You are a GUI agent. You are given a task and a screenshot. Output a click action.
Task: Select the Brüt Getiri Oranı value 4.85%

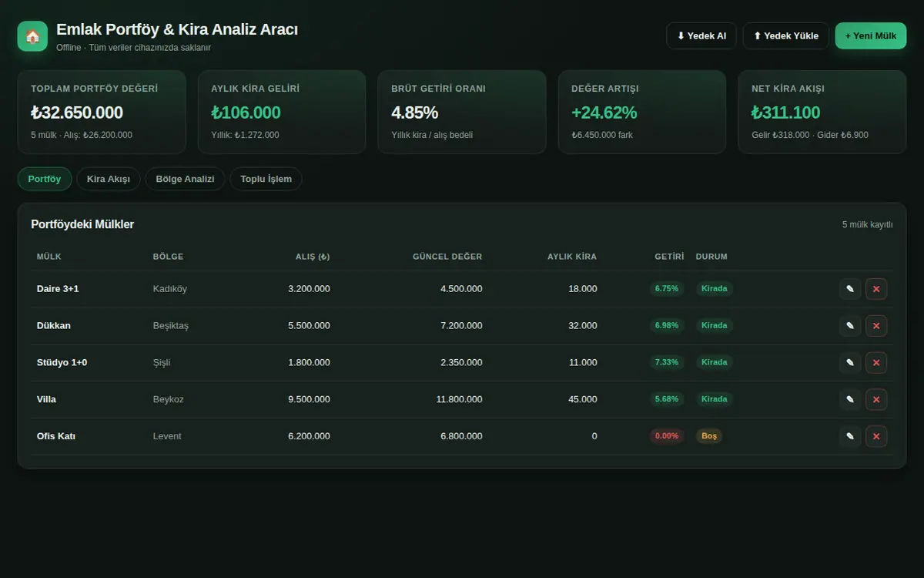tap(414, 113)
